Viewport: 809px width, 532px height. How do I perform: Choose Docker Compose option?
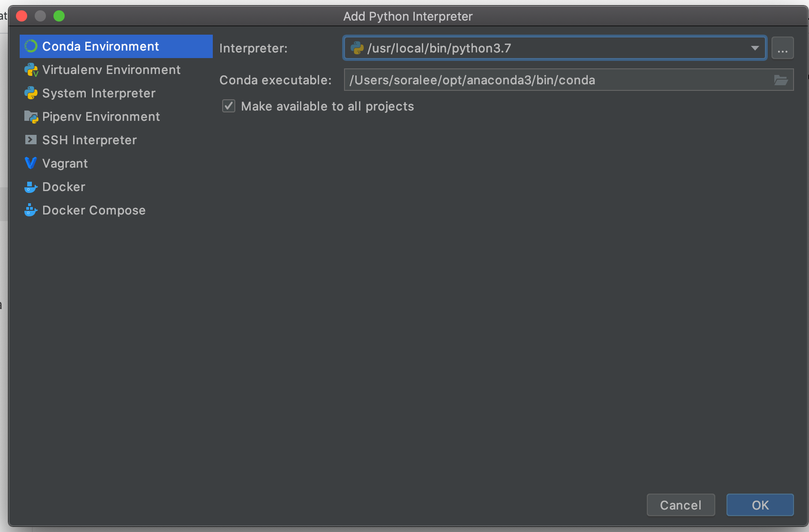[x=116, y=210]
